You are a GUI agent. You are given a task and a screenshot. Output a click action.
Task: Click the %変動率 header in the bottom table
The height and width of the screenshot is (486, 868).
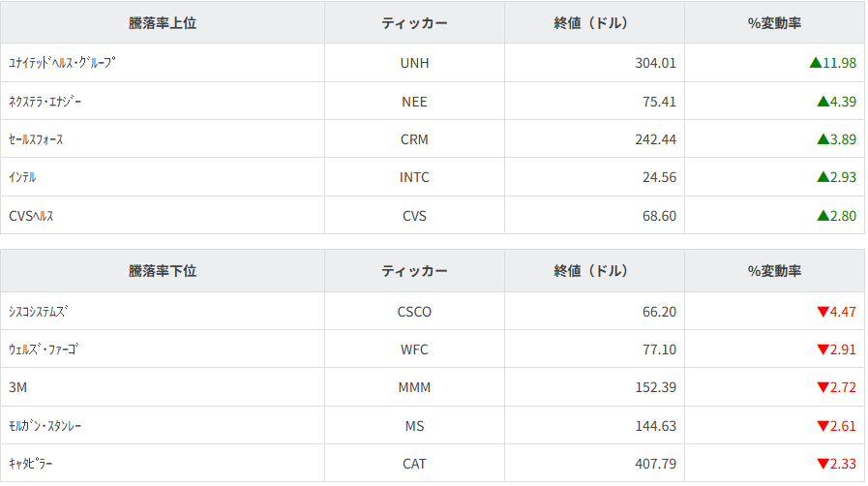point(774,271)
